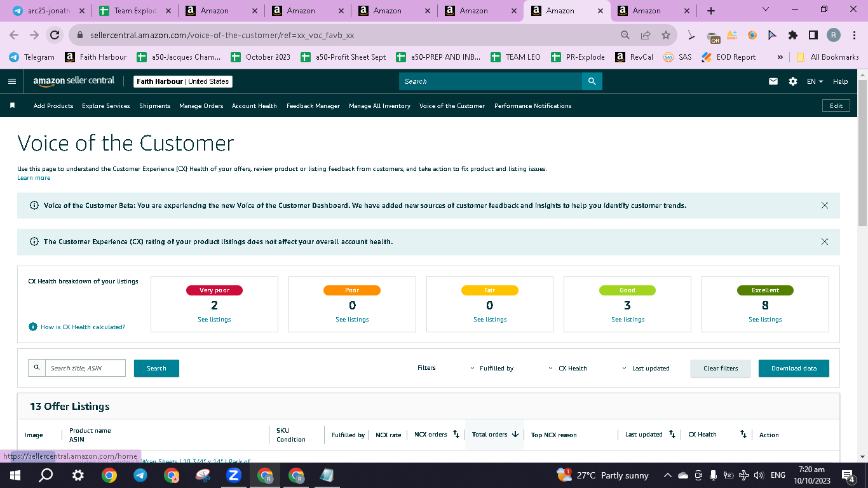The height and width of the screenshot is (488, 868).
Task: Reload the page with the browser refresh icon
Action: 55,36
